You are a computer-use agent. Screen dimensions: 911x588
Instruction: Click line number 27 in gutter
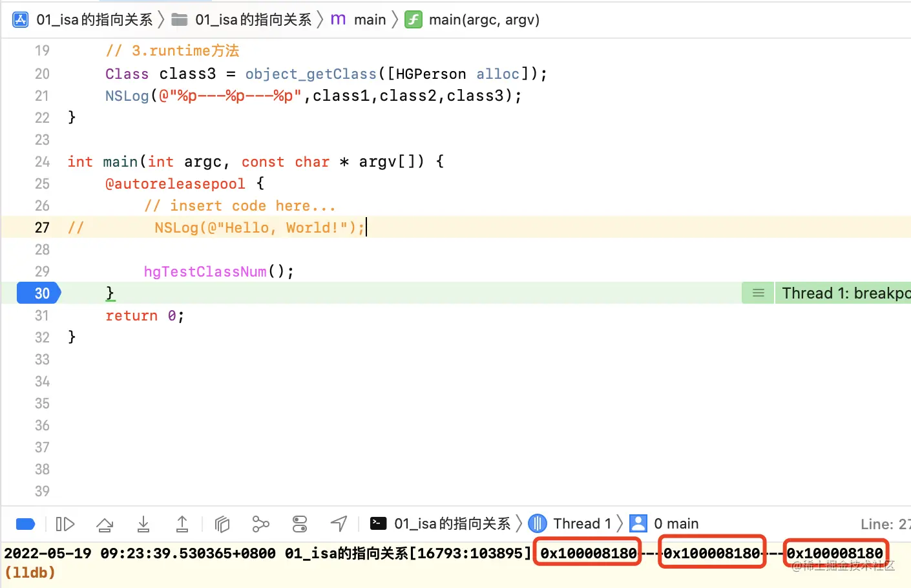(x=42, y=227)
